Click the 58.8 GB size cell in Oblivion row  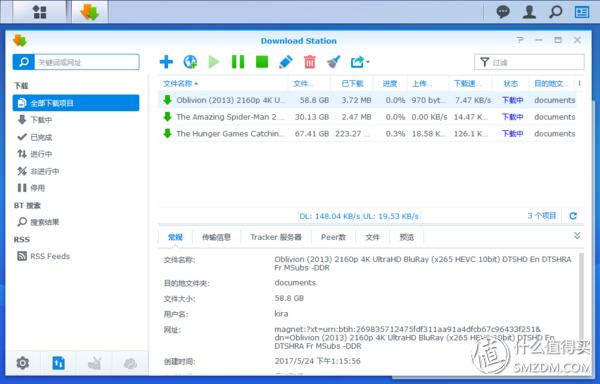314,100
